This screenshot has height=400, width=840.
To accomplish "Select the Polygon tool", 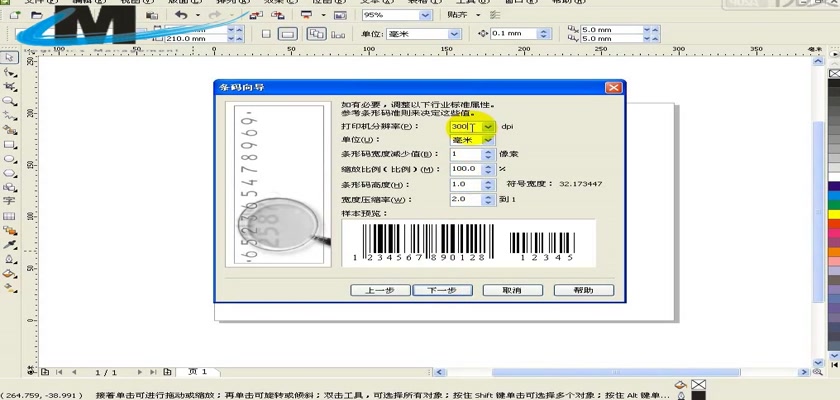I will point(10,173).
